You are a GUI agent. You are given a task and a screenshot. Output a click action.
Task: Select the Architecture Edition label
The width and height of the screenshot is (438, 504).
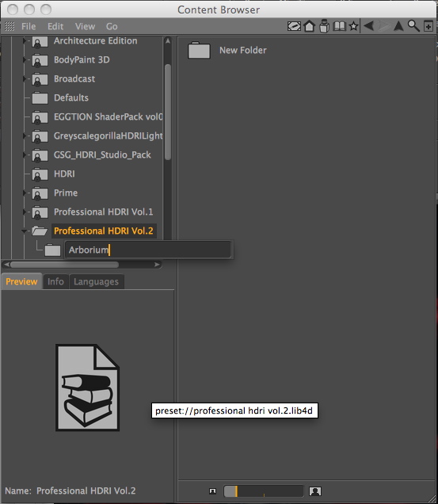pyautogui.click(x=95, y=41)
